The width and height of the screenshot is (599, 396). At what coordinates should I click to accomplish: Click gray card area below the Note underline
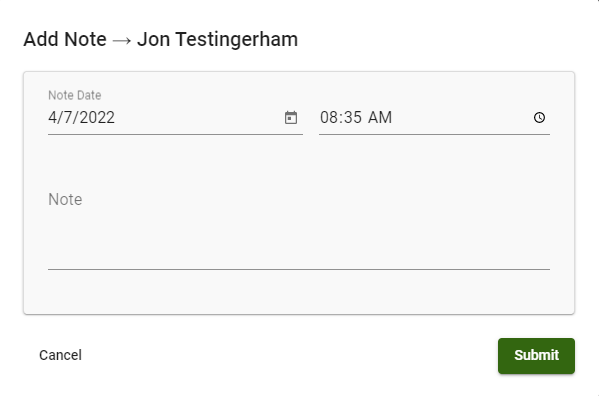click(299, 292)
